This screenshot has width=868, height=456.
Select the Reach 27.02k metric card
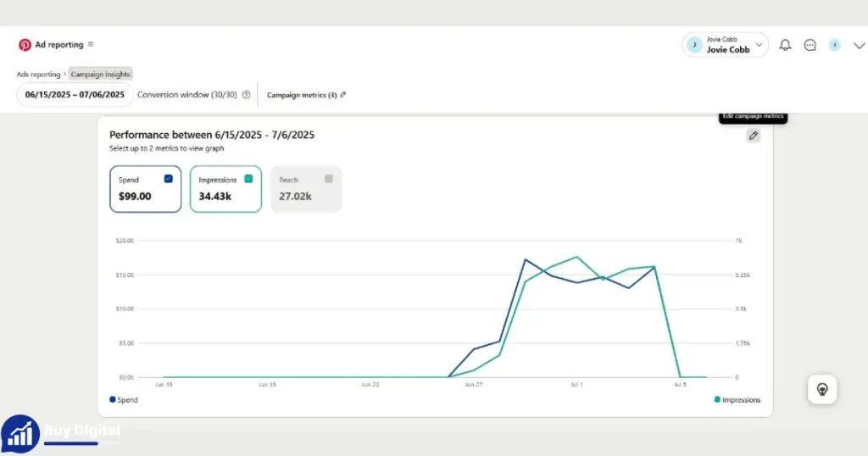tap(306, 189)
